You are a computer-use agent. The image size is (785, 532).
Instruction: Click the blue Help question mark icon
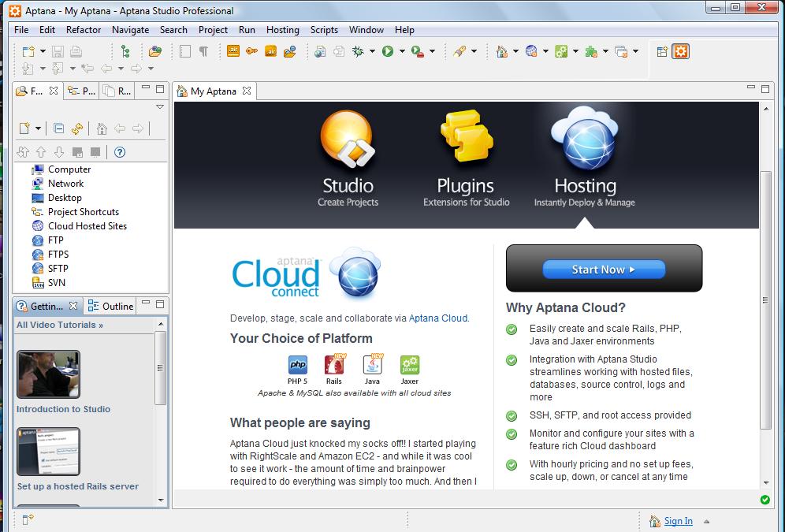click(x=120, y=152)
